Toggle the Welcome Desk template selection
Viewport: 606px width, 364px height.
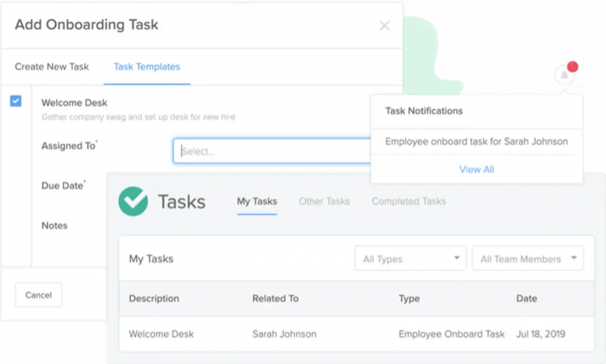point(16,101)
